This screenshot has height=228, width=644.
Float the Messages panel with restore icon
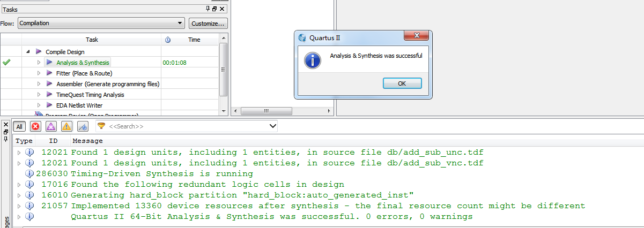point(5,131)
